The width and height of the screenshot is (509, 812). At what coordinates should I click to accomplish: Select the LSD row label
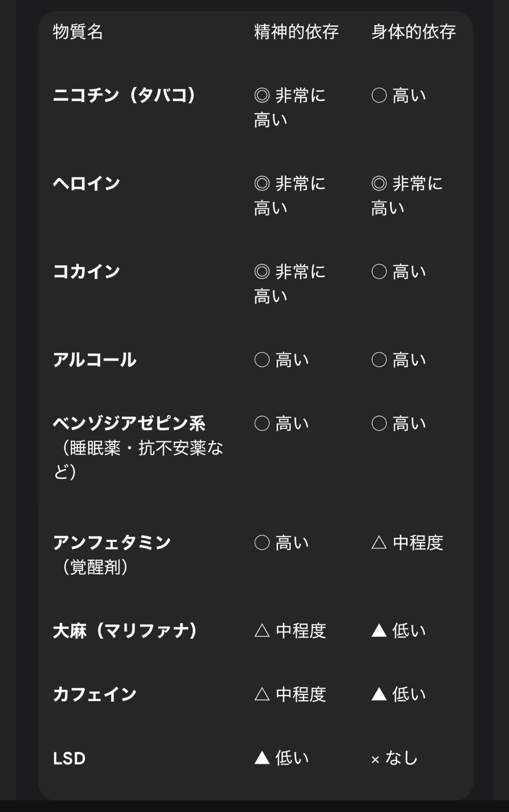[x=69, y=759]
